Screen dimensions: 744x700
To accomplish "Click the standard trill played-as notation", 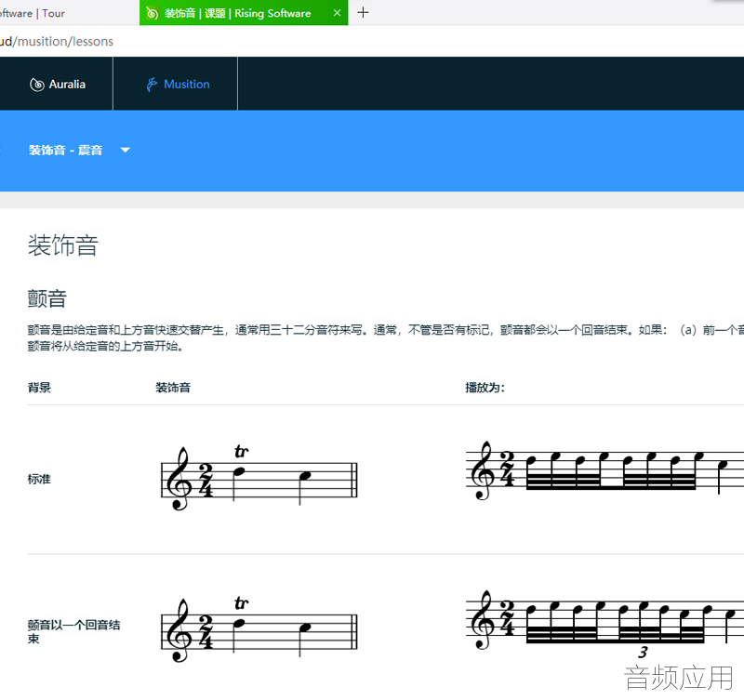I will coord(605,470).
